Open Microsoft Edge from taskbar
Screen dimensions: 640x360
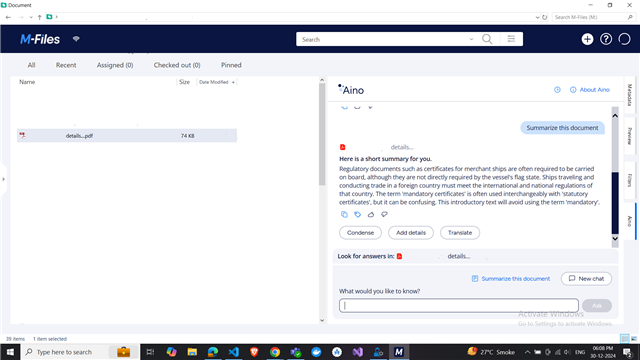pyautogui.click(x=213, y=352)
